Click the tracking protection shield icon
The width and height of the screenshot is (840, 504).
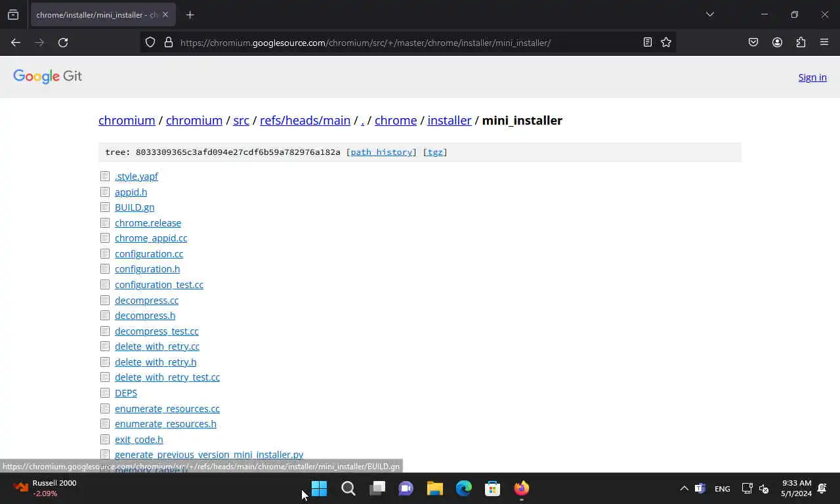(150, 43)
